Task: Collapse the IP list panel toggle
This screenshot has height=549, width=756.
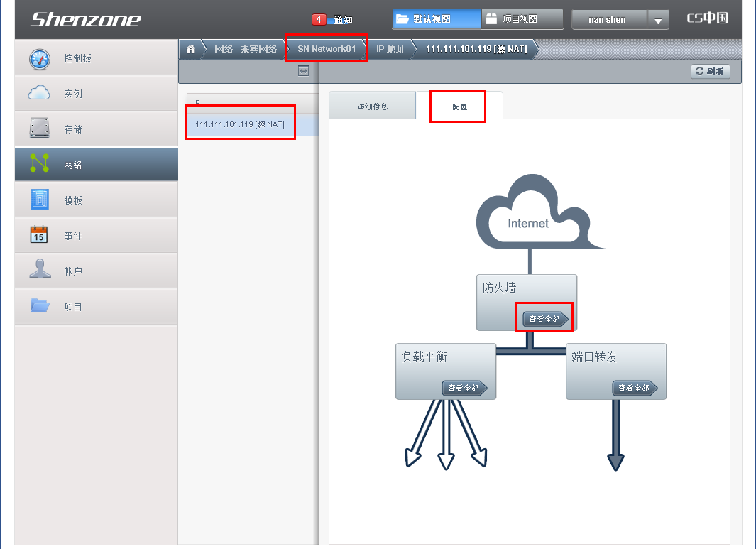Action: 303,70
